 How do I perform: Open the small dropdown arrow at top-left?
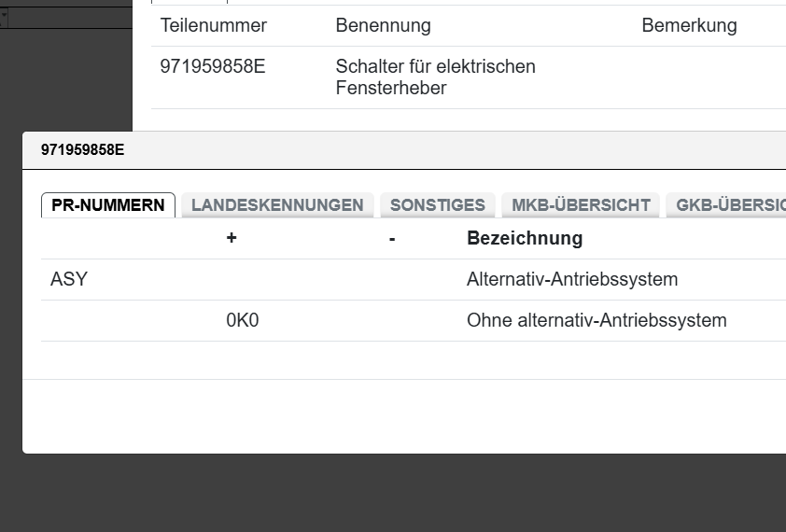point(4,18)
